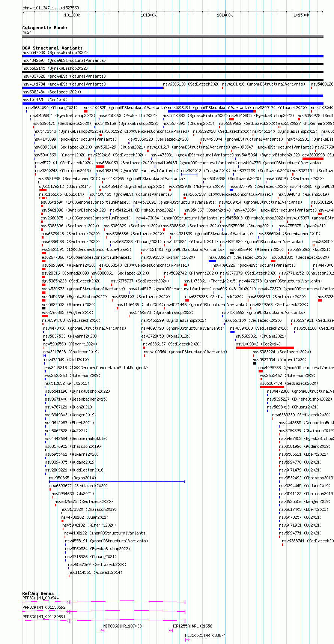Viewport: 334px width, 644px height.
Task: Click the 101300k ruler label
Action: [149, 15]
